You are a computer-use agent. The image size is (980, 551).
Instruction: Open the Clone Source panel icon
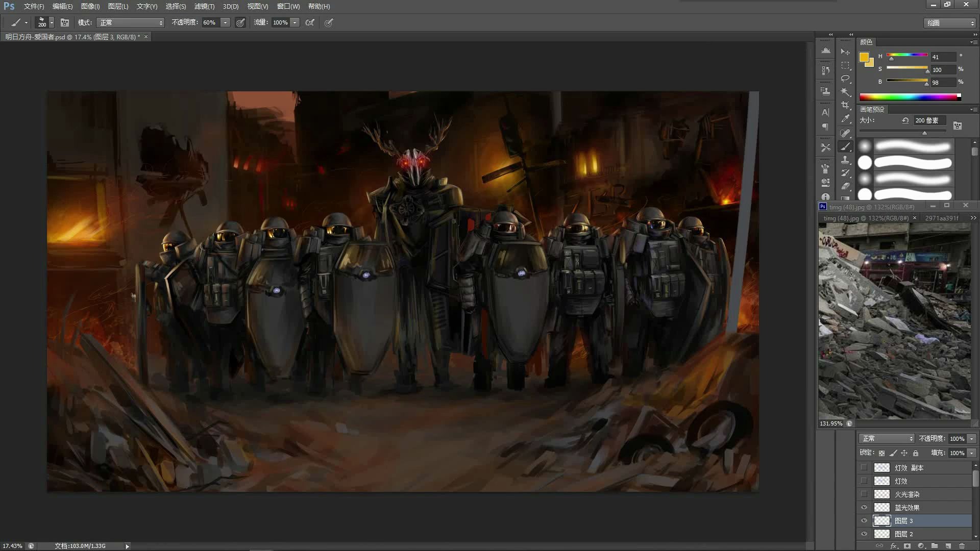click(825, 91)
